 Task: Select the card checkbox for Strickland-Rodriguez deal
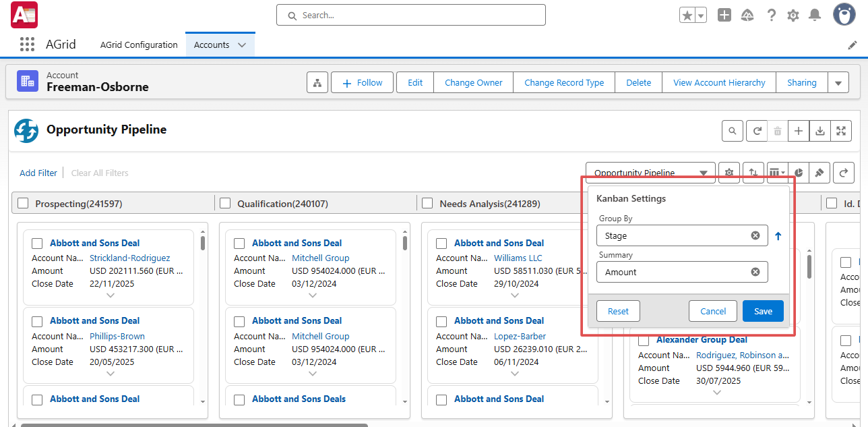coord(37,244)
